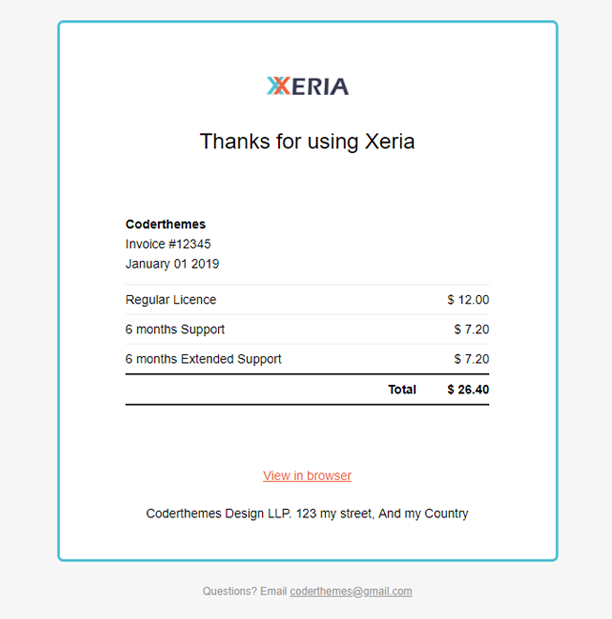
Task: Click the $ 12.00 price
Action: click(468, 300)
